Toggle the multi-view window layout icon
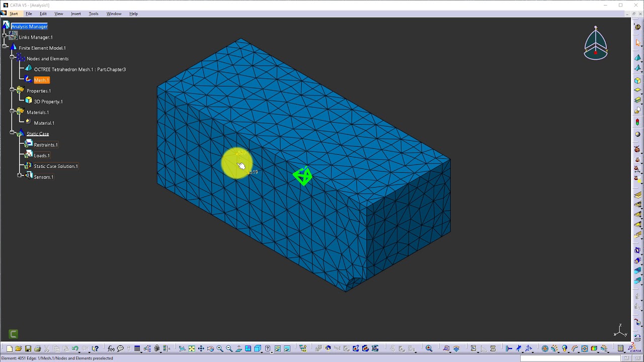The image size is (644, 362). click(x=248, y=348)
